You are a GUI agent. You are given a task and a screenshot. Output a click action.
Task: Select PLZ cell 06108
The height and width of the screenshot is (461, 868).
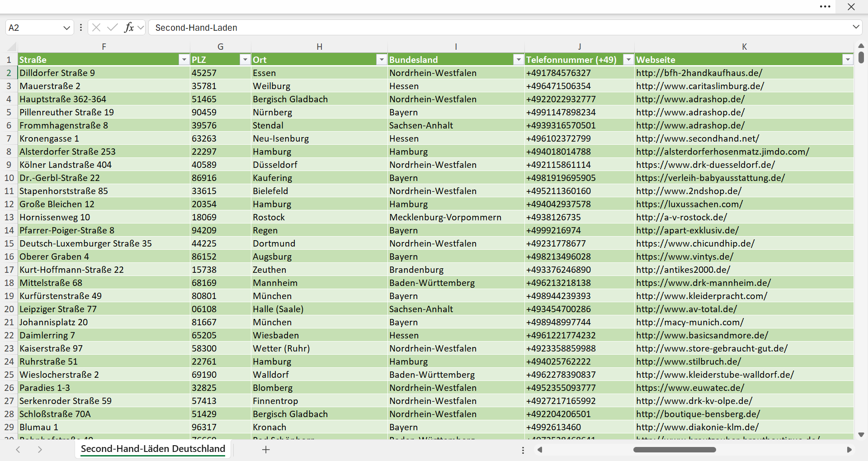point(221,309)
